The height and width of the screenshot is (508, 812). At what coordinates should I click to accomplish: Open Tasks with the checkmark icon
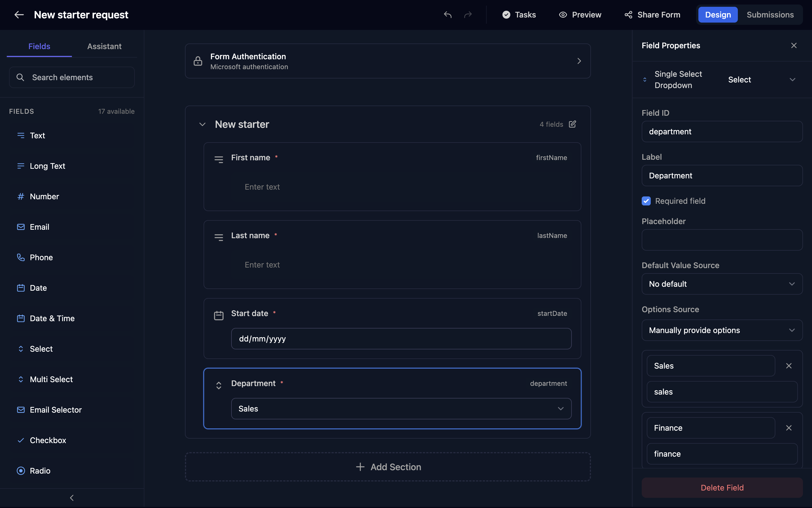[x=519, y=15]
